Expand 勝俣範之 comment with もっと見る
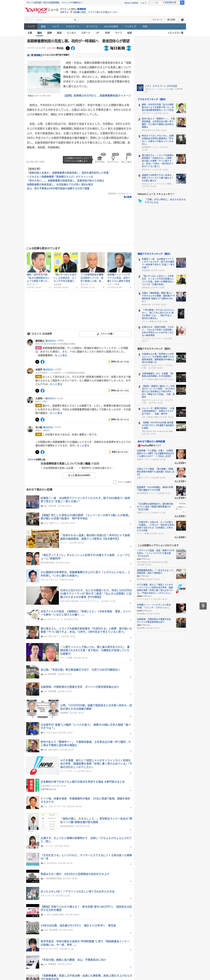Screen dimensions: 210x980 (61, 355)
